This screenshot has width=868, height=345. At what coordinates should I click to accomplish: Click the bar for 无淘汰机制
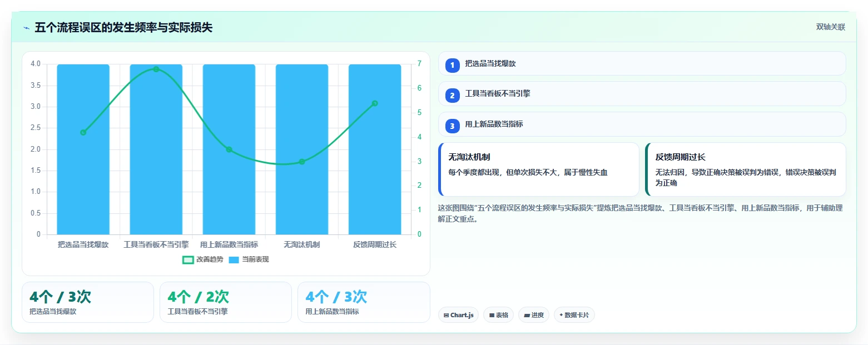tap(302, 149)
